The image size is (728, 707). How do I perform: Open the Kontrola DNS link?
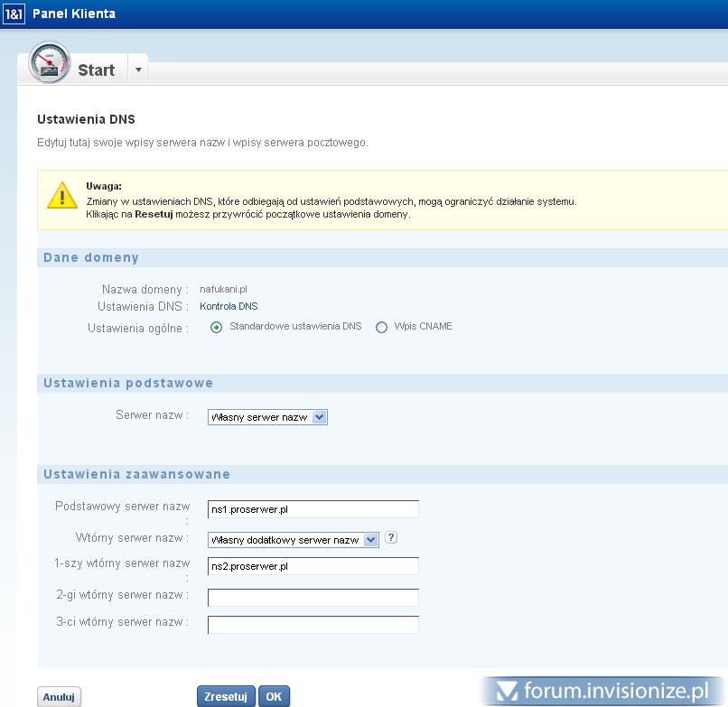coord(229,306)
